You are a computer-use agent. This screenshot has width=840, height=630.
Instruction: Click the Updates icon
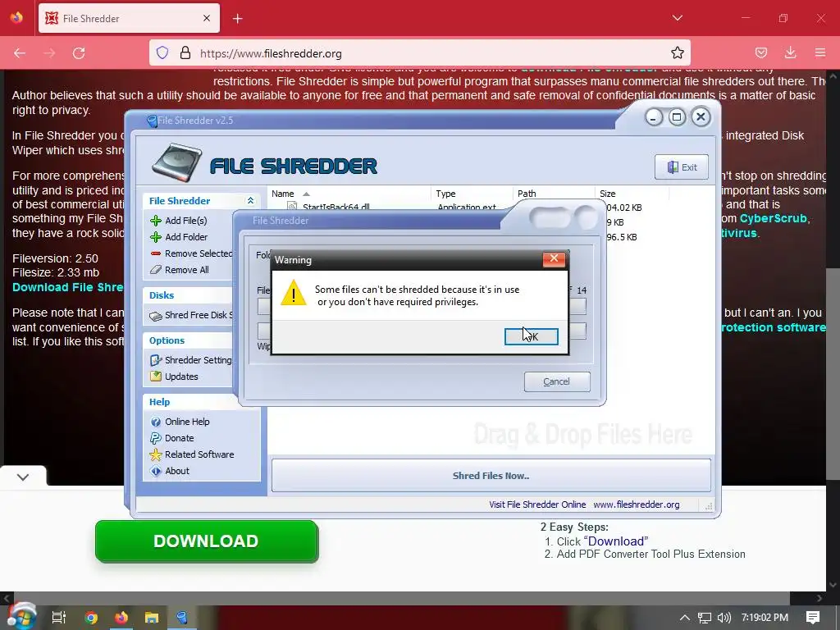pyautogui.click(x=155, y=376)
